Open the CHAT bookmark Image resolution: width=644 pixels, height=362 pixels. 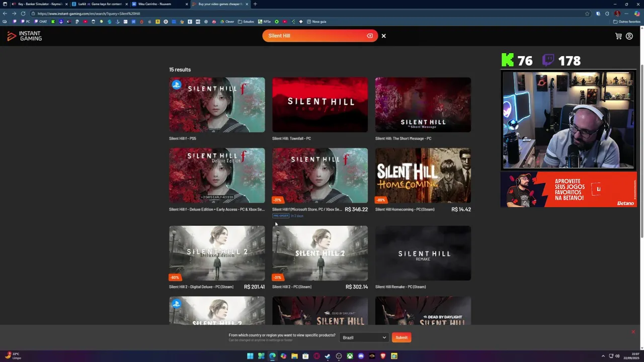[x=41, y=22]
